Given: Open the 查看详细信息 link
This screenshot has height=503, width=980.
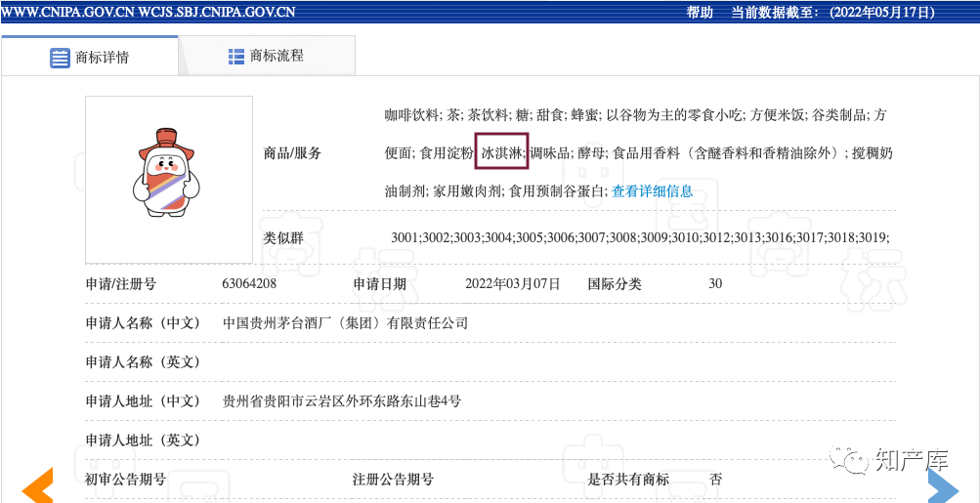Looking at the screenshot, I should click(x=652, y=191).
